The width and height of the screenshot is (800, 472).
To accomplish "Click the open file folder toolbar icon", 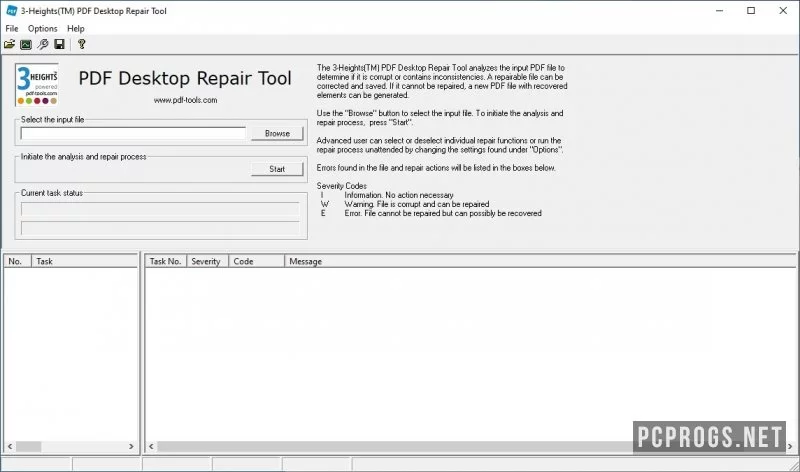I will [x=9, y=44].
